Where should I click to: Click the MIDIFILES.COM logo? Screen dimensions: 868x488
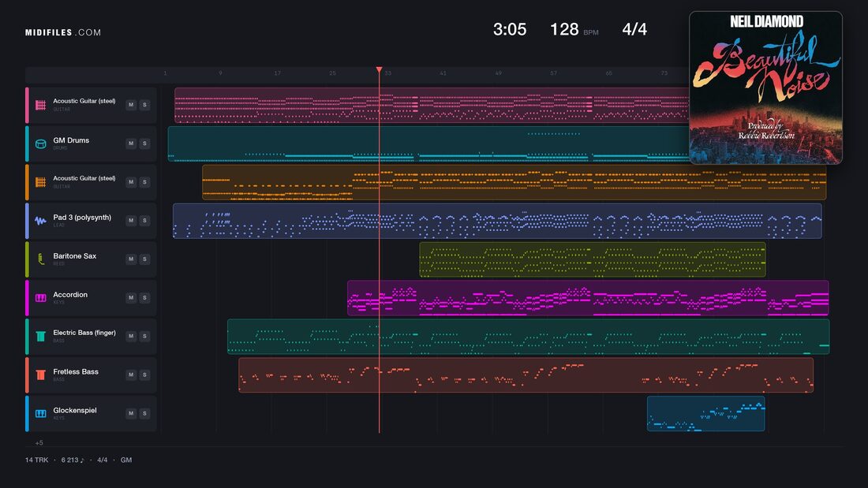click(x=63, y=32)
